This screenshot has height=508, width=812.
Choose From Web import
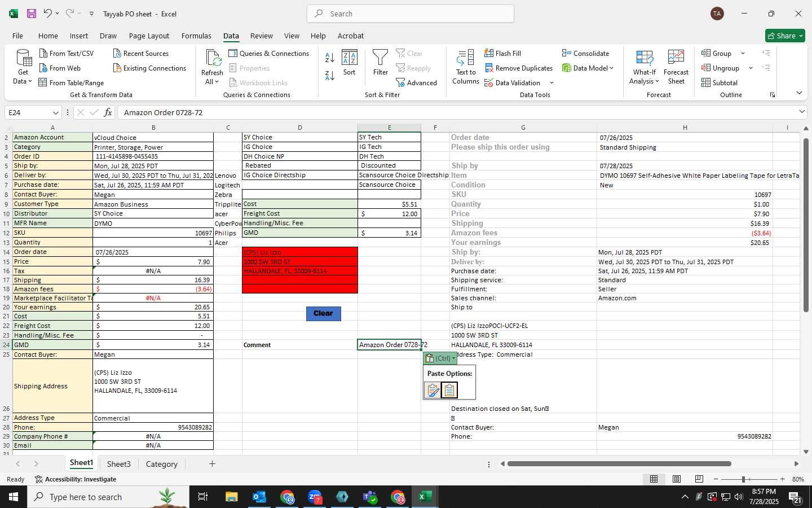coord(60,68)
